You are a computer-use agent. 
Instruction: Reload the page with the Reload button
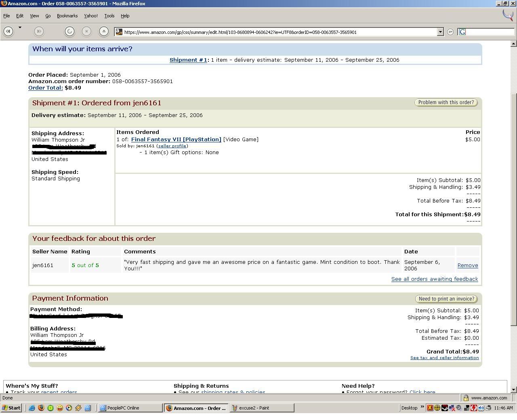coord(69,31)
